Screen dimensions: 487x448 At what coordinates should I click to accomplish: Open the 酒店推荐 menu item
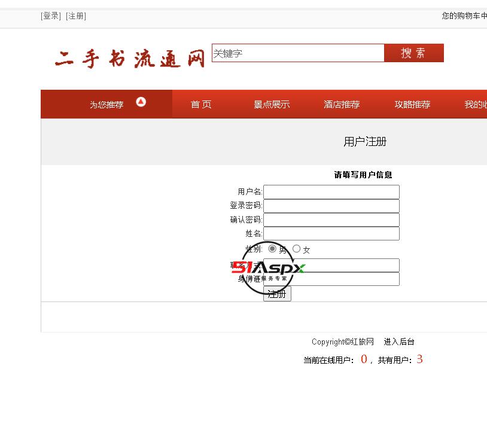point(342,104)
